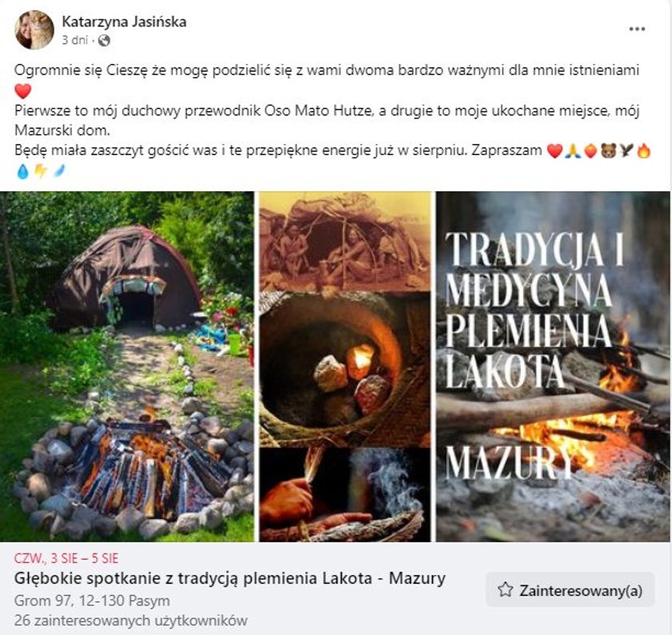Click the public globe privacy icon
Viewport: 672px width, 635px height.
tap(104, 41)
